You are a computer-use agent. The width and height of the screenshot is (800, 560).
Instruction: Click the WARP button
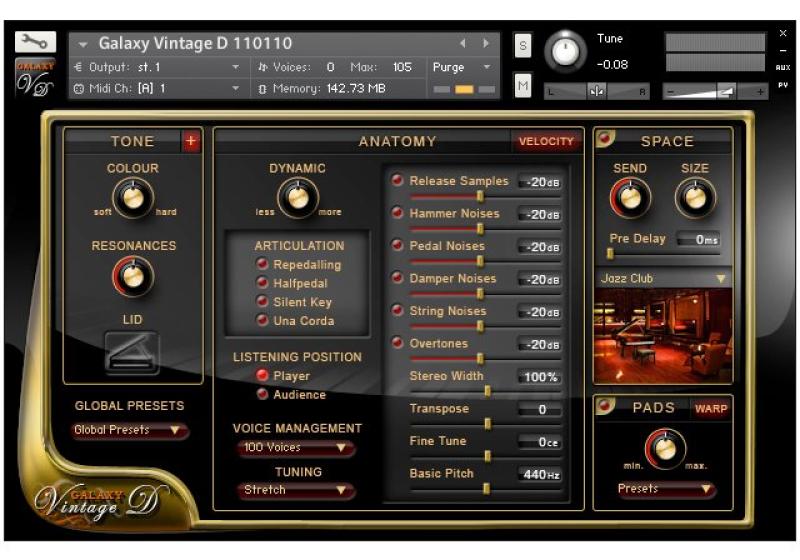[x=711, y=408]
